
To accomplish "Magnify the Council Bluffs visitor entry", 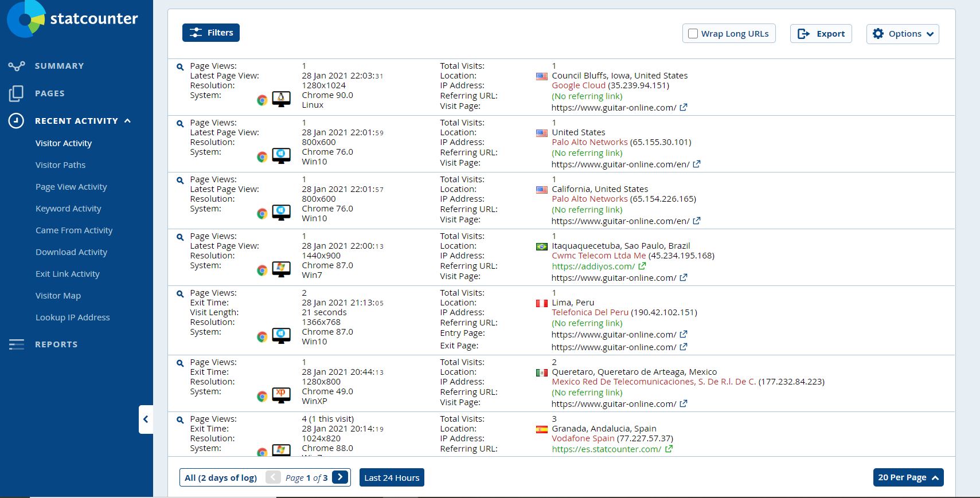I will (x=180, y=67).
